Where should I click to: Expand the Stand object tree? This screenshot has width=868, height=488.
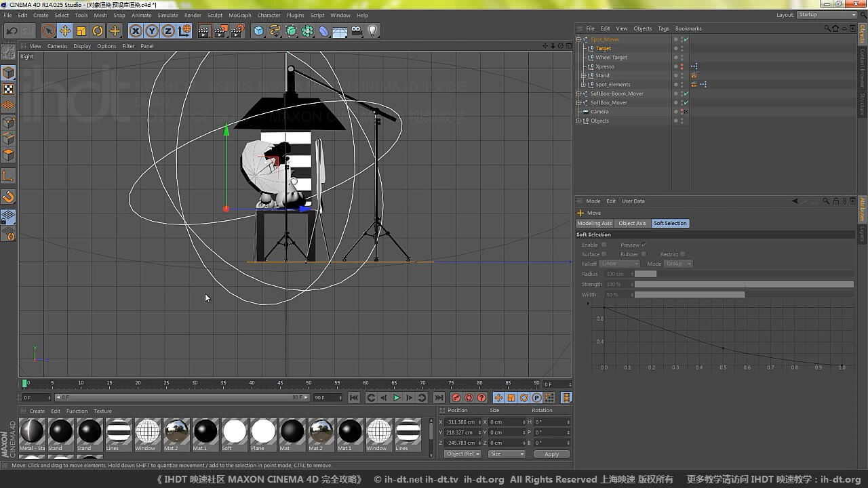(583, 75)
